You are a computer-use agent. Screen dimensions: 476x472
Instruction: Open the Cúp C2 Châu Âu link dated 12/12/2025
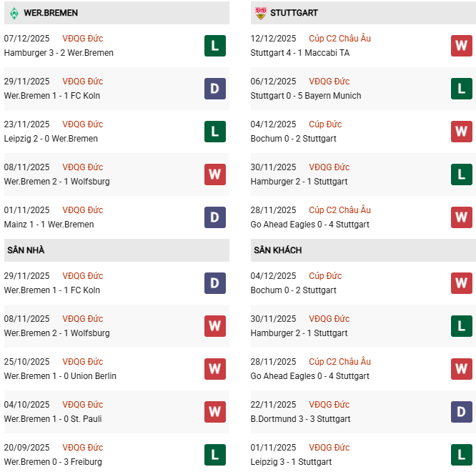(x=339, y=39)
